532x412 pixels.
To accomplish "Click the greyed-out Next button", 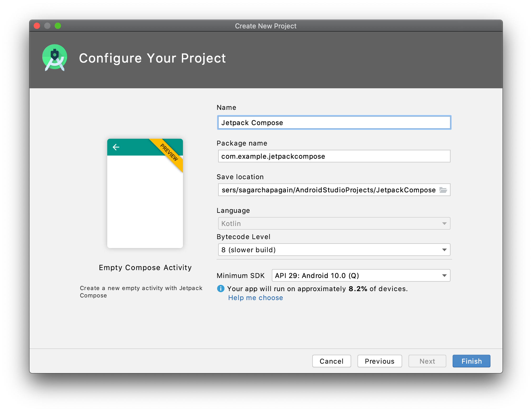I will pyautogui.click(x=427, y=361).
